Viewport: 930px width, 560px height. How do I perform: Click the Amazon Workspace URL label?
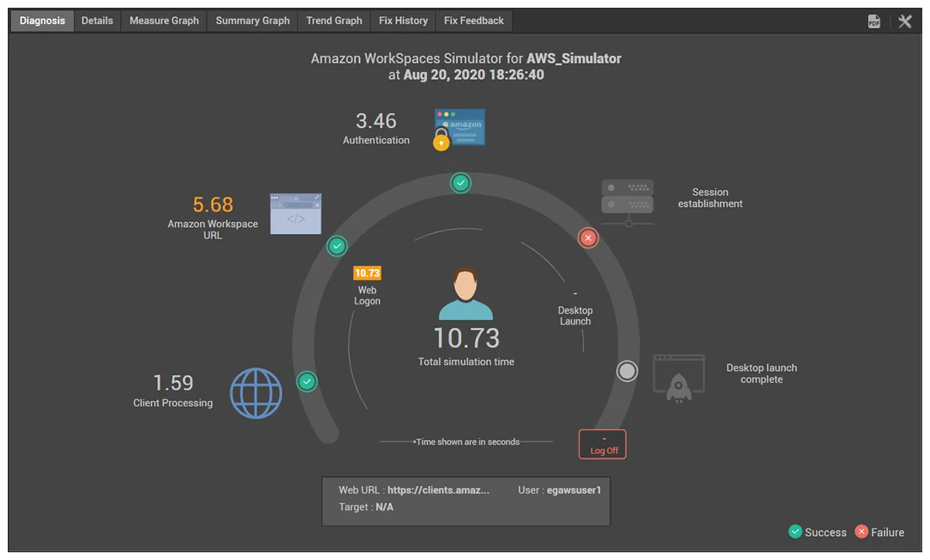(x=213, y=229)
